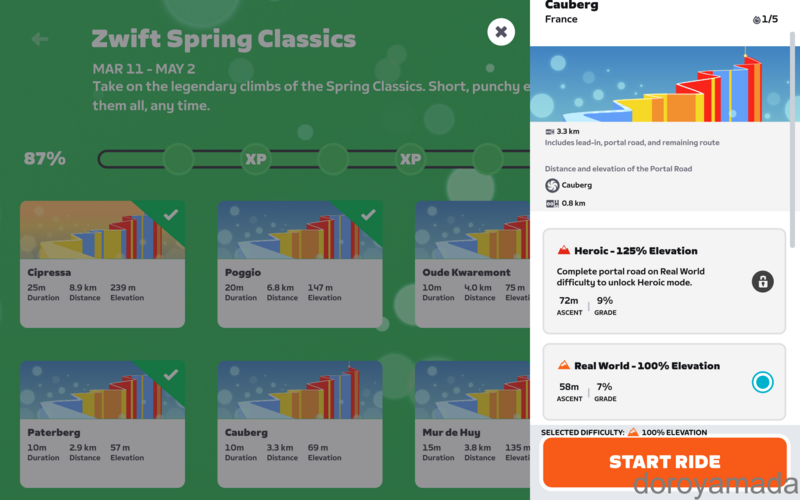Screen dimensions: 800x500
Task: Close the Cauberg details panel
Action: click(x=501, y=32)
